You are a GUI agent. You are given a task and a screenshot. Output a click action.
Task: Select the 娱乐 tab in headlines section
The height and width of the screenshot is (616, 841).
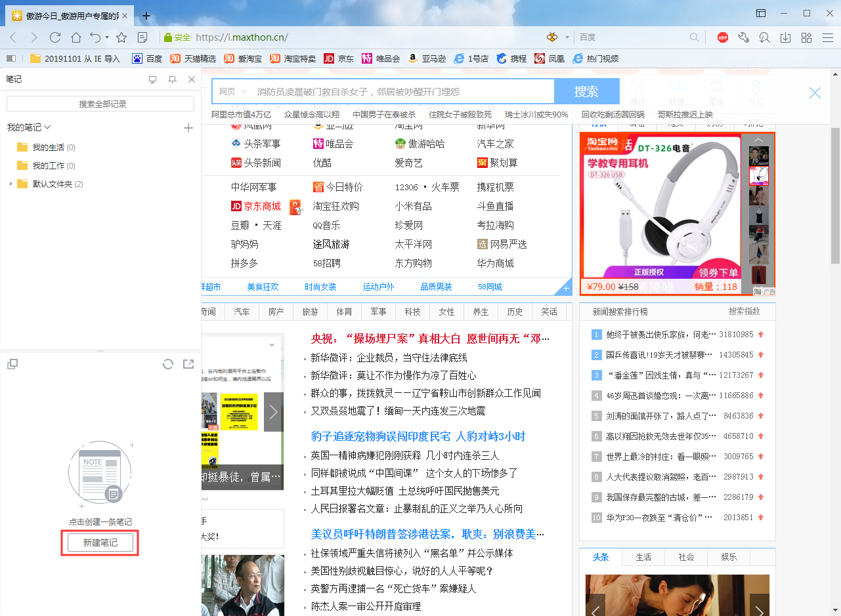coord(729,557)
